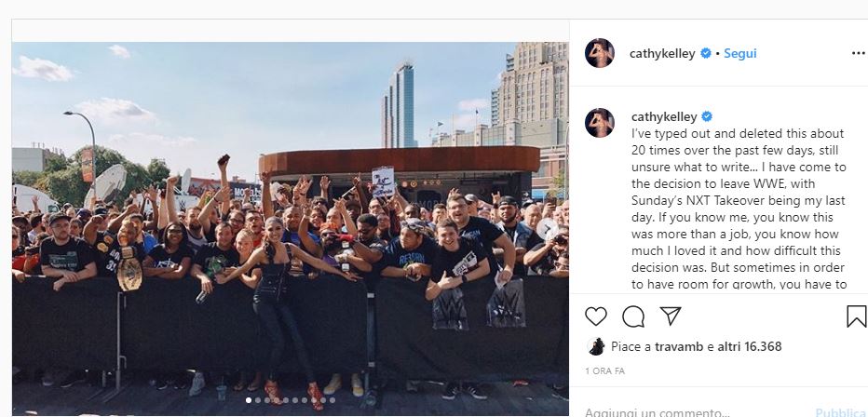
Task: Save post with the bookmark icon
Action: point(856,316)
